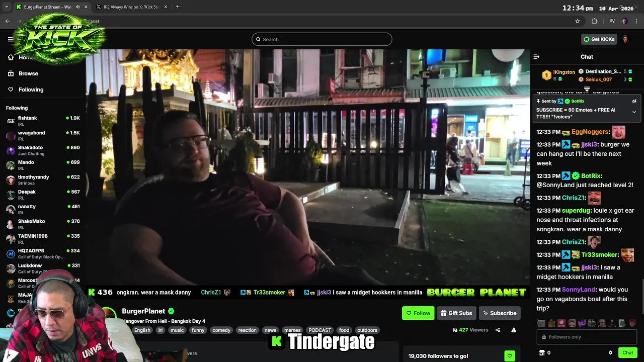Open HQZAOFPS channel in Following list
The image size is (644, 362).
(43, 253)
